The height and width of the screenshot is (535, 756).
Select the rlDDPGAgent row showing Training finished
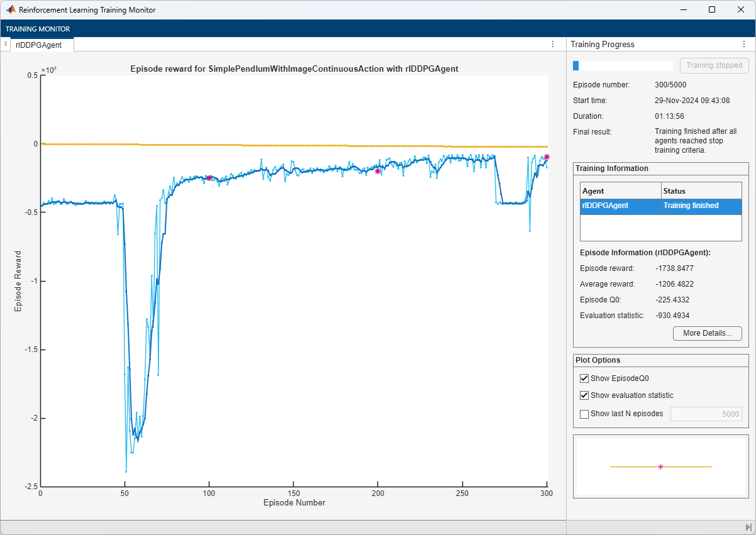tap(660, 206)
